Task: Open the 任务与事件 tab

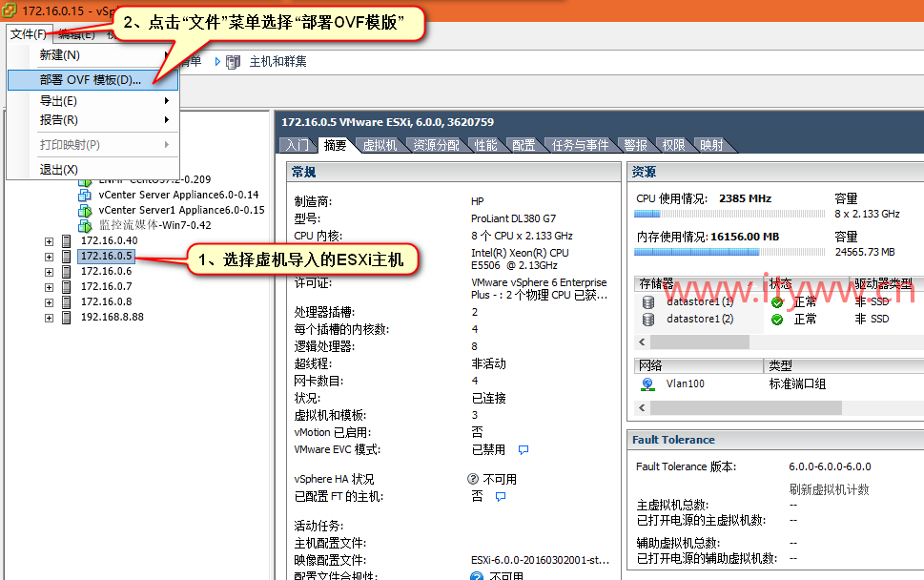Action: (x=580, y=145)
